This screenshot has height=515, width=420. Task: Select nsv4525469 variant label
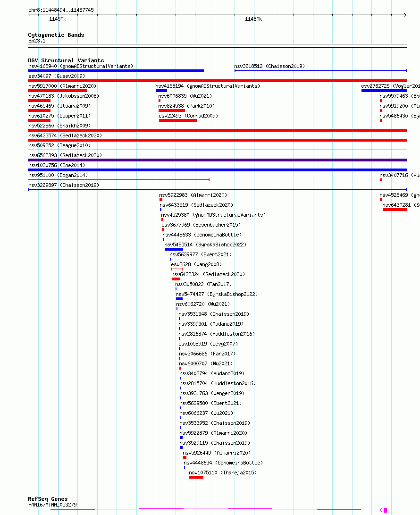(400, 195)
